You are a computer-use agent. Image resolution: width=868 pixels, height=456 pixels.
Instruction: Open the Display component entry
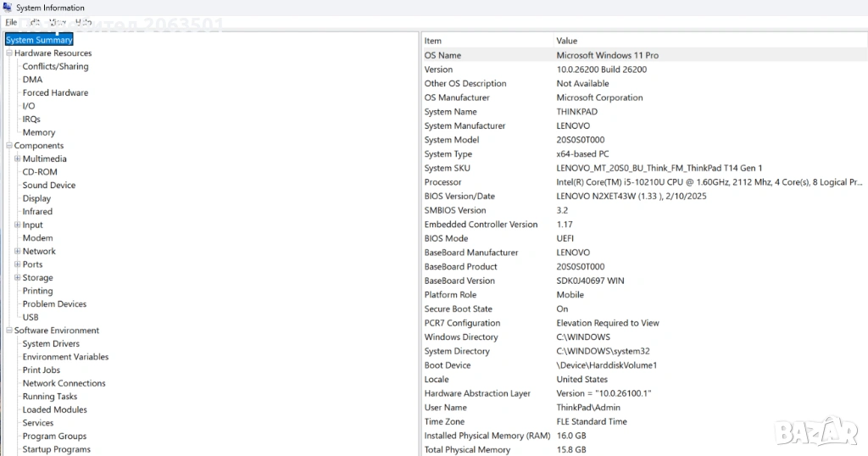click(x=36, y=198)
